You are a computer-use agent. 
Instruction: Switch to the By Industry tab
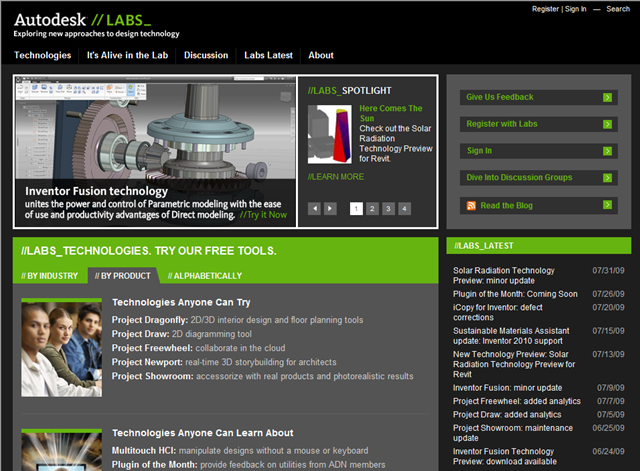coord(50,276)
